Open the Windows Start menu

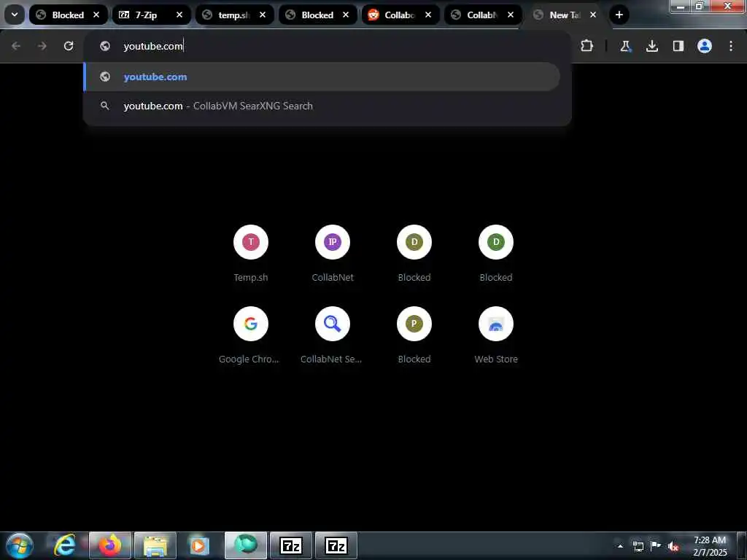tap(20, 545)
